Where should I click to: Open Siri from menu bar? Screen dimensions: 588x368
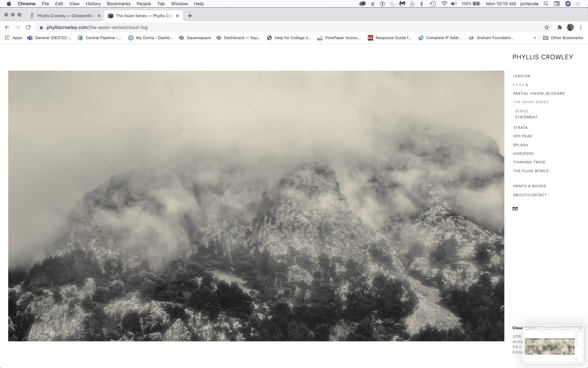pos(568,4)
